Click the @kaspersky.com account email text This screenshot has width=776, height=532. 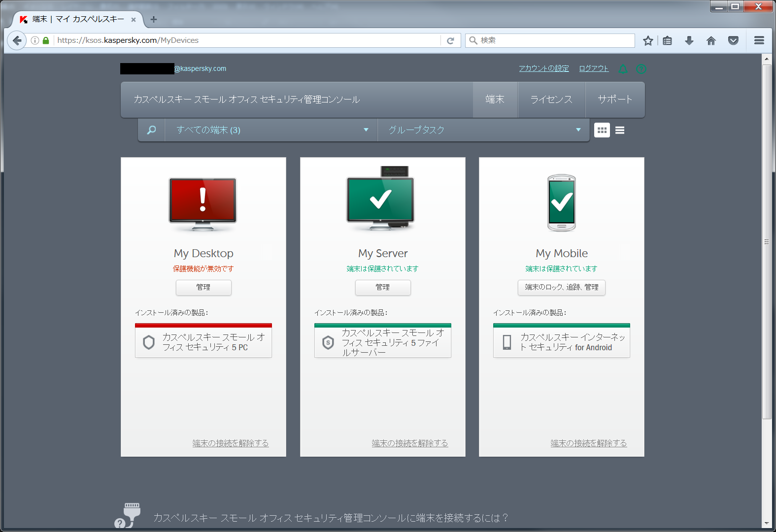coord(200,68)
